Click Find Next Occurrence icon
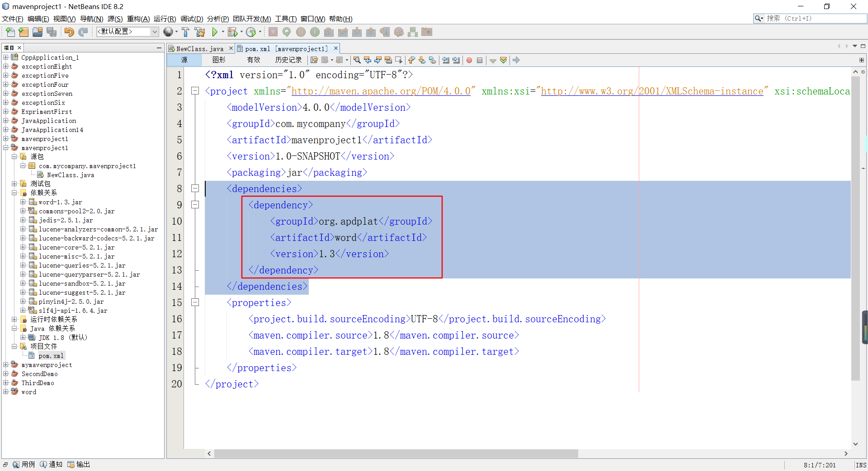The width and height of the screenshot is (868, 471). tap(378, 60)
